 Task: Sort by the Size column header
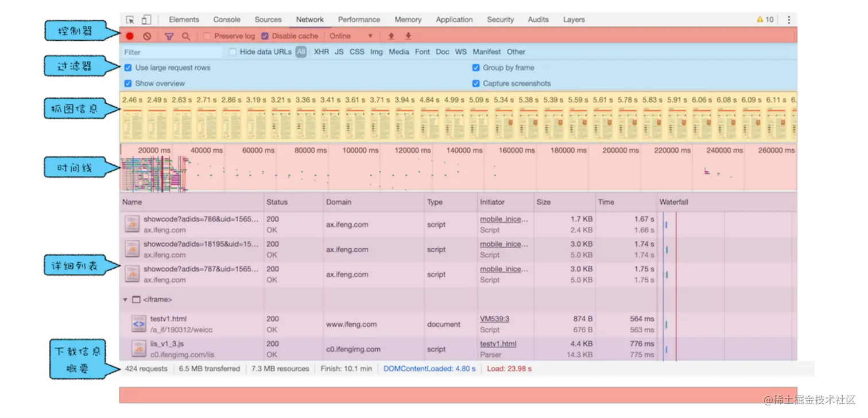tap(565, 202)
